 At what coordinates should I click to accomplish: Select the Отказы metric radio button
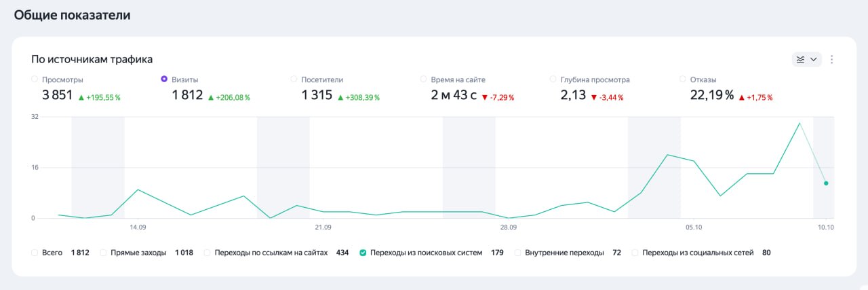[x=683, y=79]
